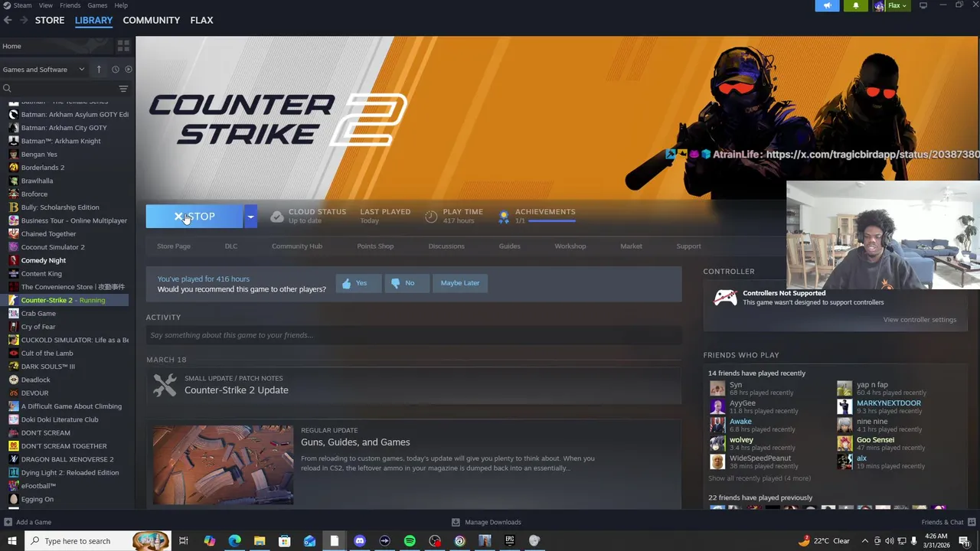Toggle ready-to-play filter icon

click(128, 69)
